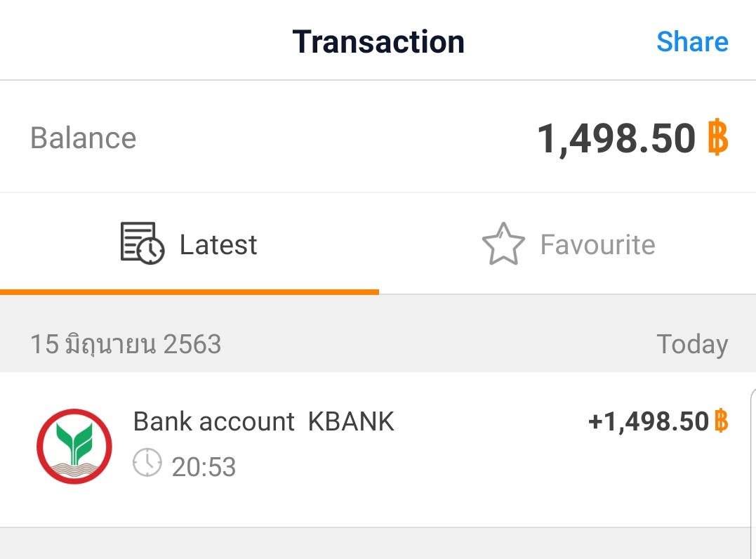Click the 20:53 transaction time
The height and width of the screenshot is (559, 756).
(x=204, y=467)
